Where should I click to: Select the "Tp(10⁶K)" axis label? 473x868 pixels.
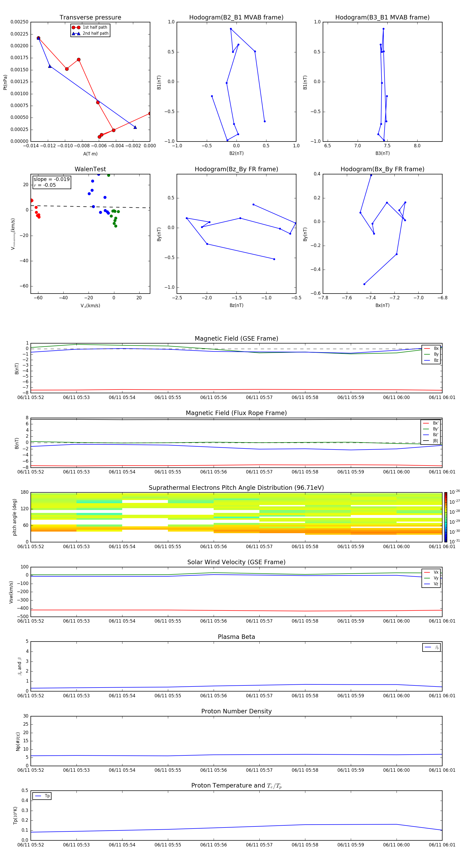15,815
